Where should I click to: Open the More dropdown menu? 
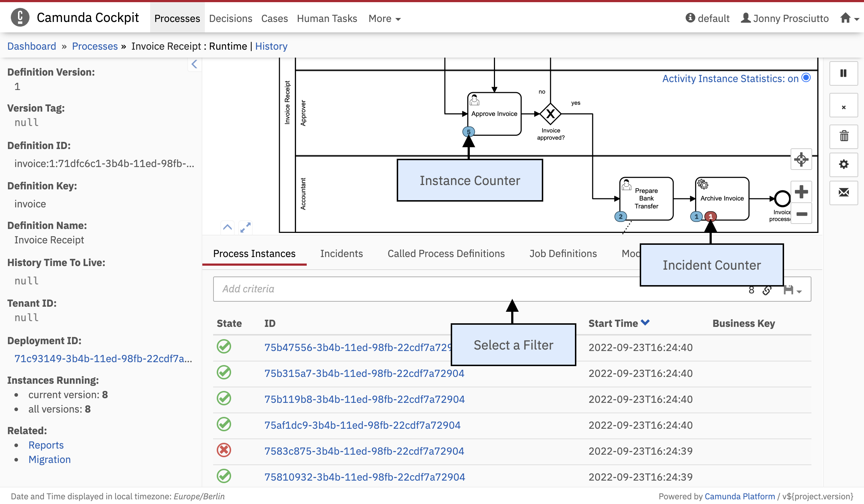(384, 18)
